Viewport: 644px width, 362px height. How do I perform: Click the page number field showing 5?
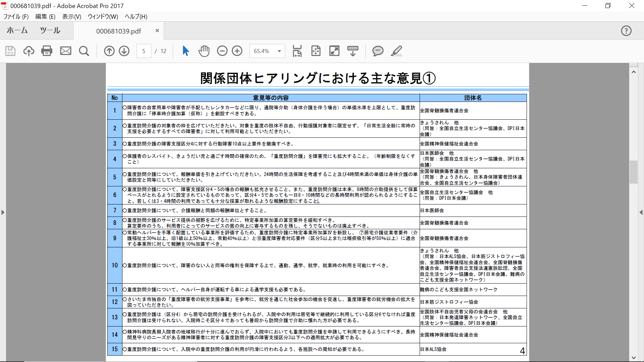click(144, 51)
